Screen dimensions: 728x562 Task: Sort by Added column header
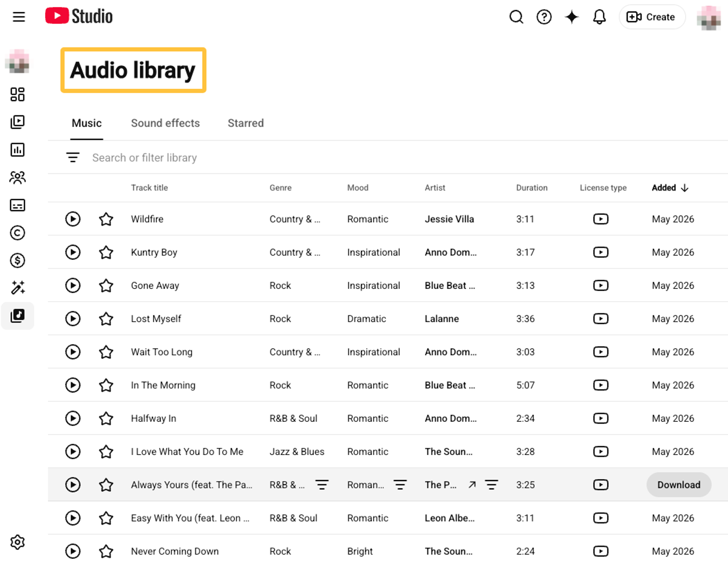point(670,187)
